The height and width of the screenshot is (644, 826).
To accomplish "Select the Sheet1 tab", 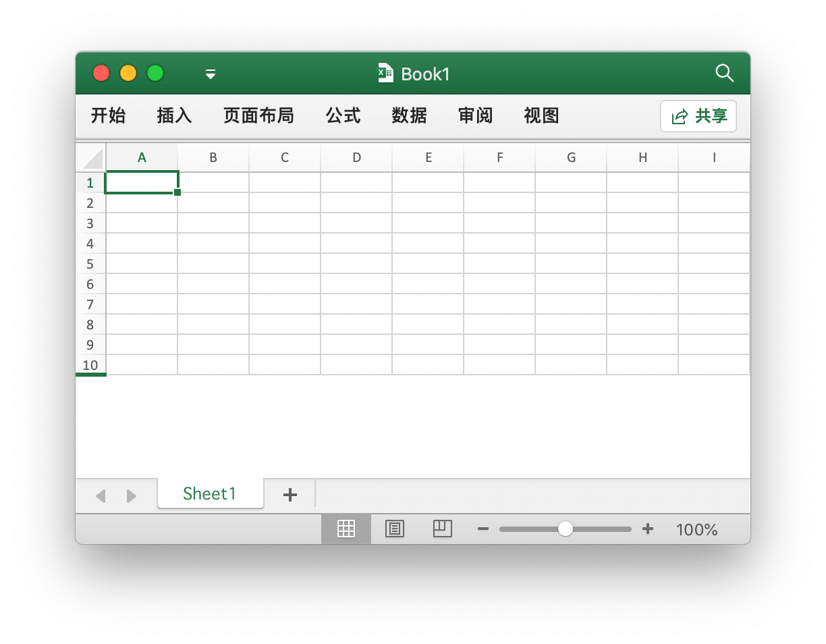I will 210,493.
